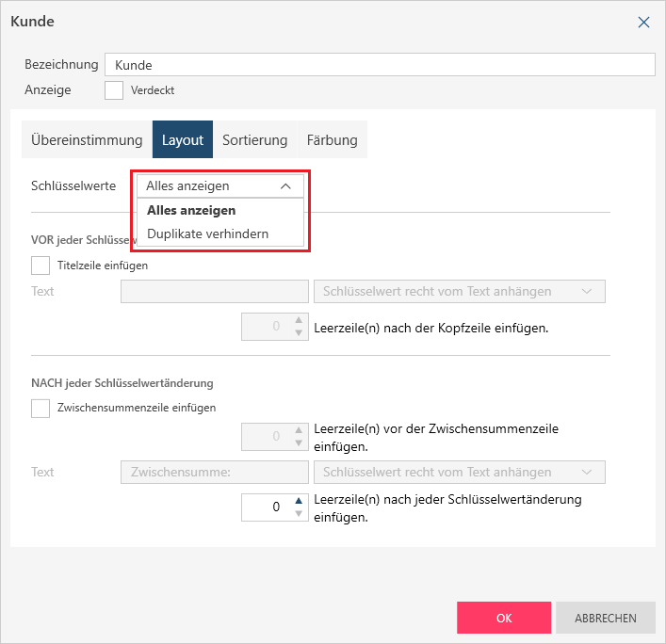Collapse the Schlüsselwerte dropdown
The height and width of the screenshot is (644, 666).
click(x=285, y=186)
